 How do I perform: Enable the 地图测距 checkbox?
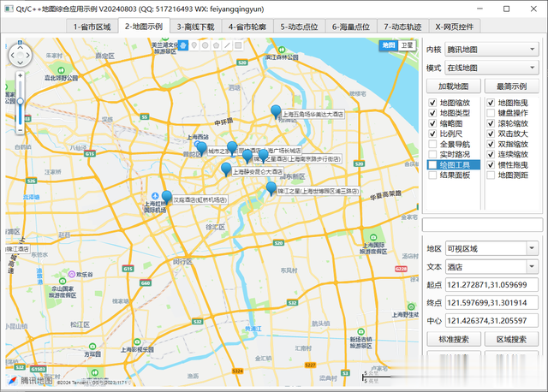pos(491,175)
